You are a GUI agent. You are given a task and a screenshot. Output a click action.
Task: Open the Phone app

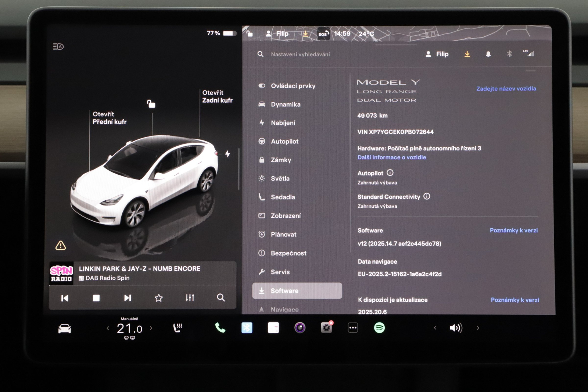(x=220, y=328)
